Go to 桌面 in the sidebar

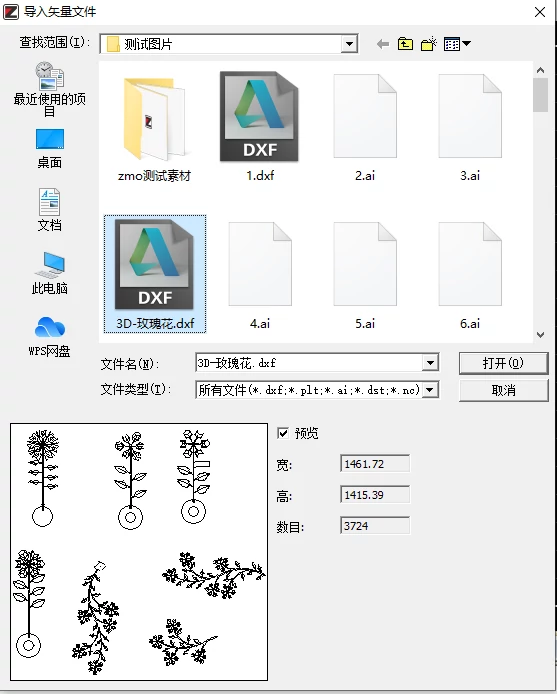[50, 148]
